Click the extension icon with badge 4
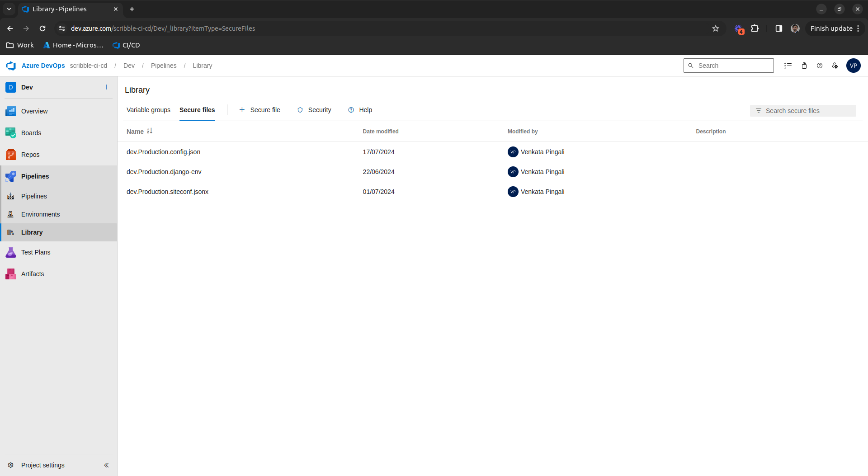868x476 pixels. coord(739,29)
